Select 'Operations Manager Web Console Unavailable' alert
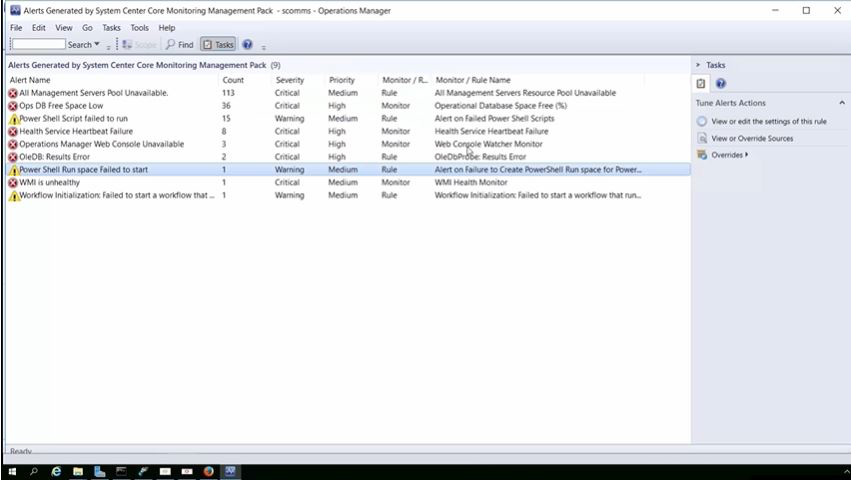 coord(101,144)
